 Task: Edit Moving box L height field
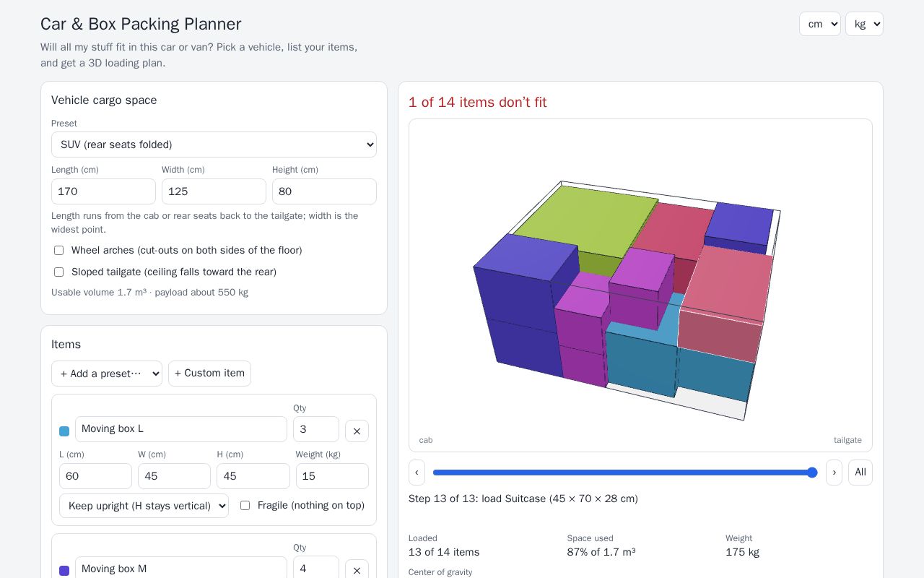point(253,476)
